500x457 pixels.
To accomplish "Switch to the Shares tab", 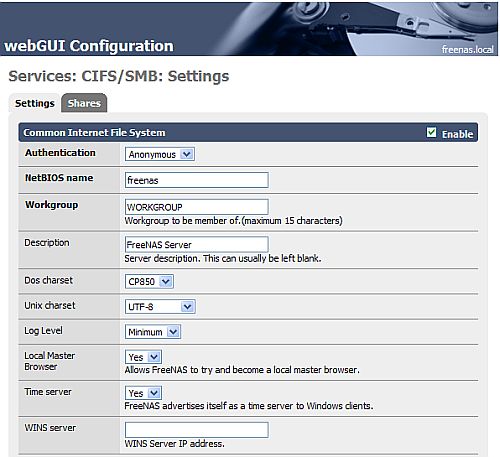I will pos(84,103).
